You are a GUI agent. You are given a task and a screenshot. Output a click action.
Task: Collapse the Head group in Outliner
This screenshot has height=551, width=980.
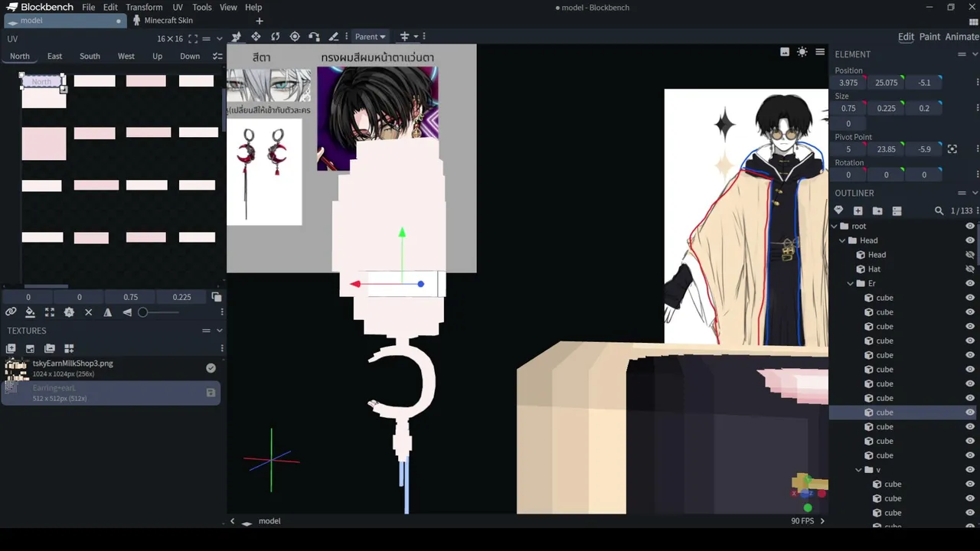pos(842,240)
